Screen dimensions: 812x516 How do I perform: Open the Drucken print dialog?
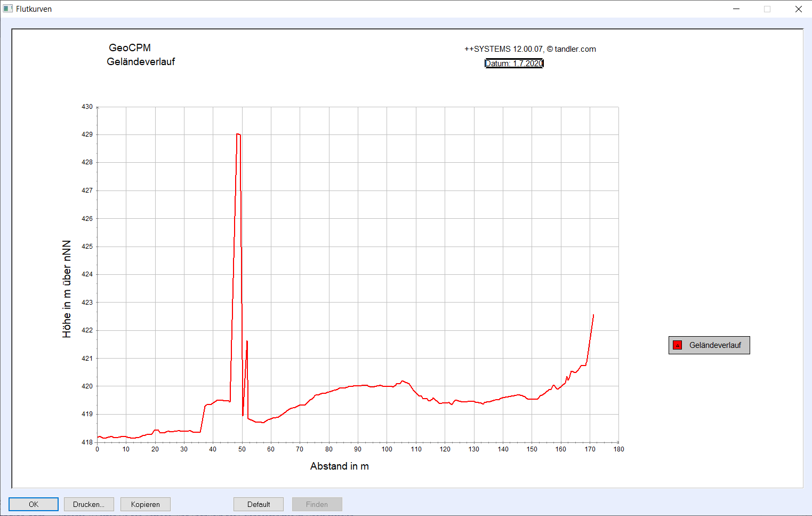click(89, 504)
